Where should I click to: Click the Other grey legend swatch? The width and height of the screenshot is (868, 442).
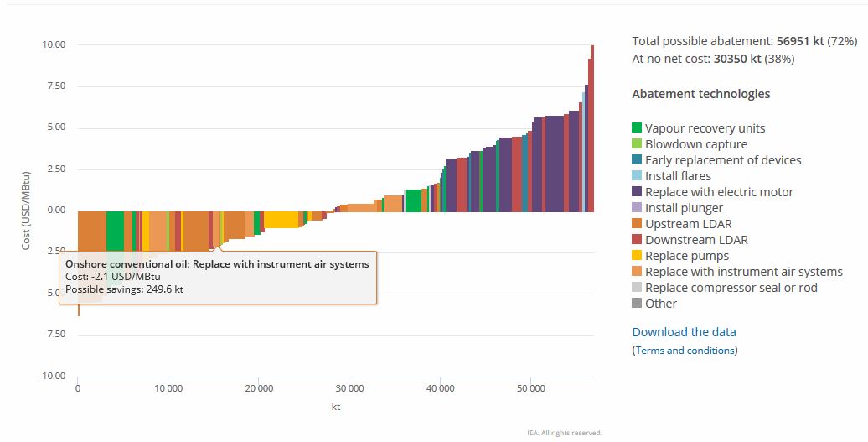[637, 304]
